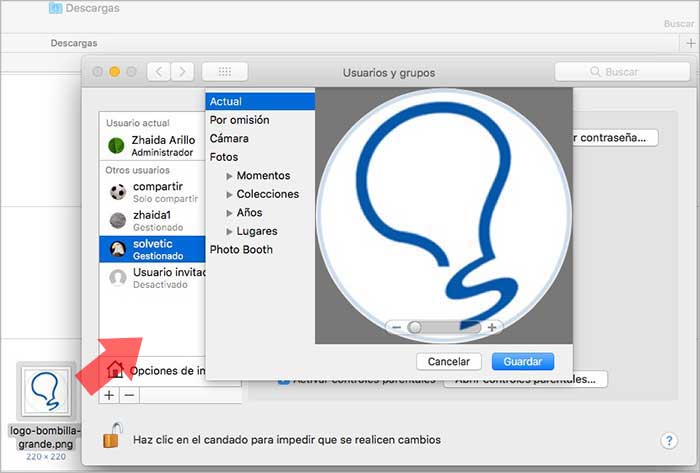Zoom out picture with minus icon
The image size is (700, 473).
point(396,328)
